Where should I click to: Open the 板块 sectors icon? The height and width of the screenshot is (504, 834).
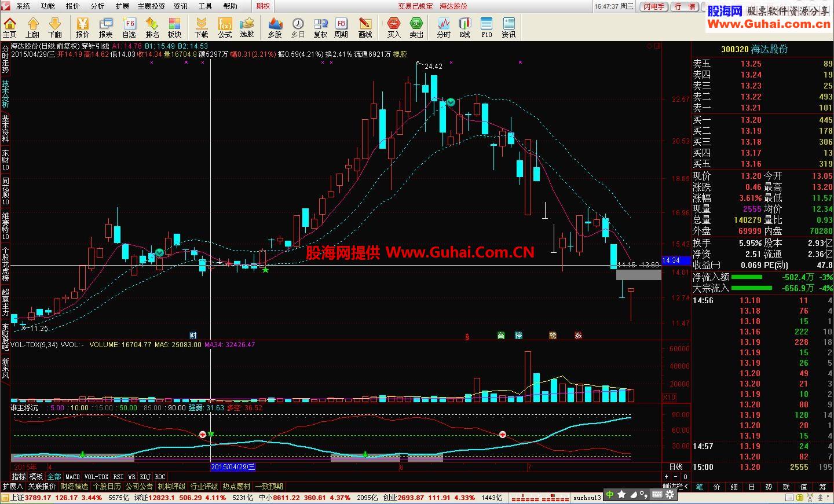tap(175, 27)
